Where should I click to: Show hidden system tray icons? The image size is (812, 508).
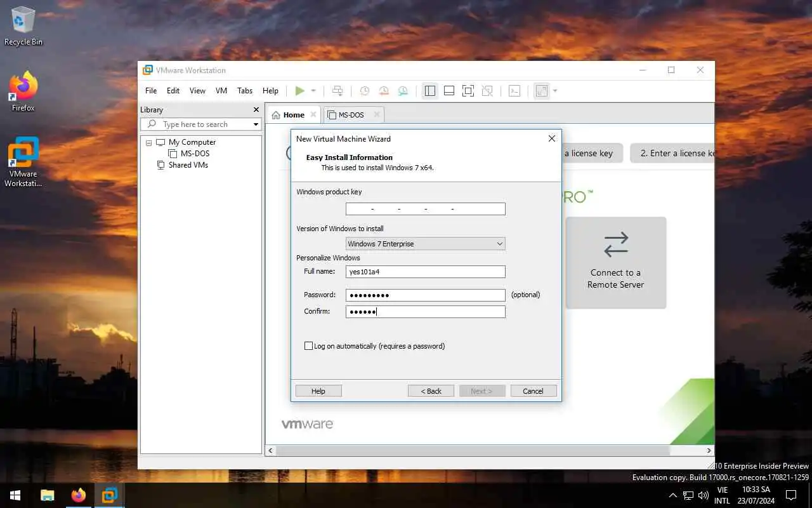coord(673,495)
